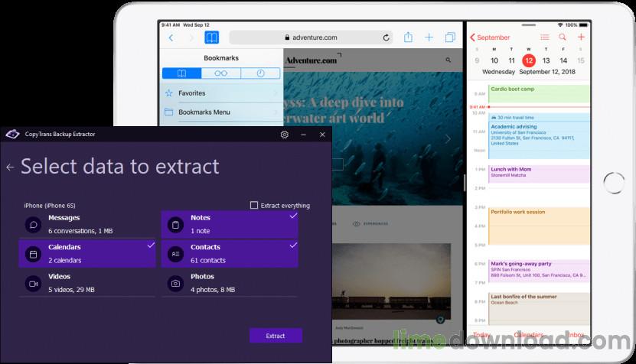
Task: Show Safari tabs overview icon
Action: 450,37
